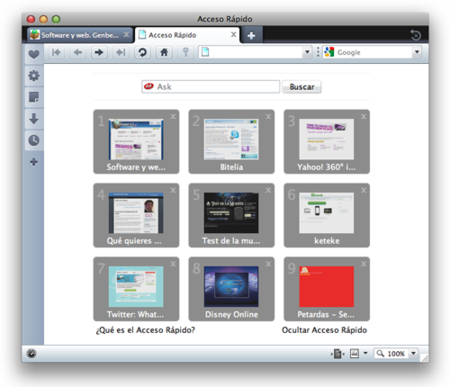Close the Software y web tab

coord(126,35)
